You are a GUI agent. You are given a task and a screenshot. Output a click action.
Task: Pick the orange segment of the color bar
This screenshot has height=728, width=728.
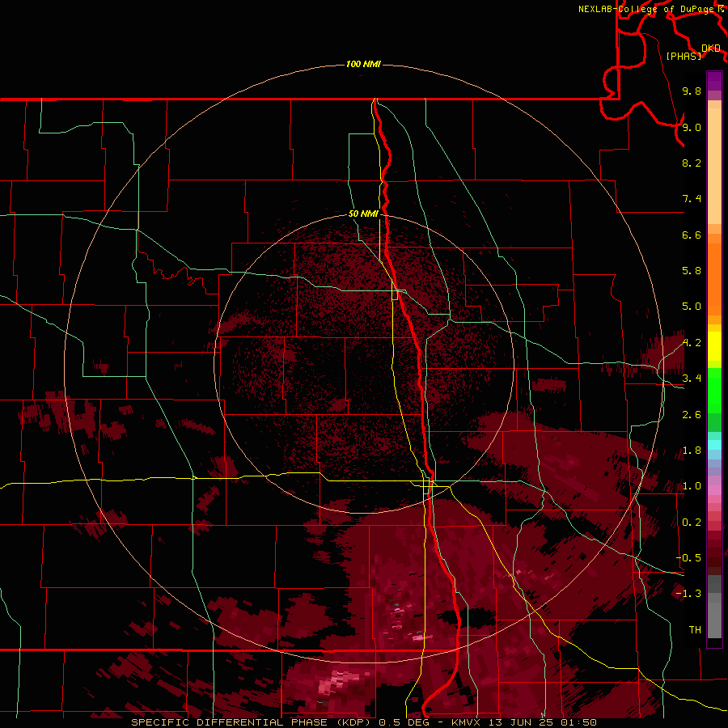[x=714, y=278]
